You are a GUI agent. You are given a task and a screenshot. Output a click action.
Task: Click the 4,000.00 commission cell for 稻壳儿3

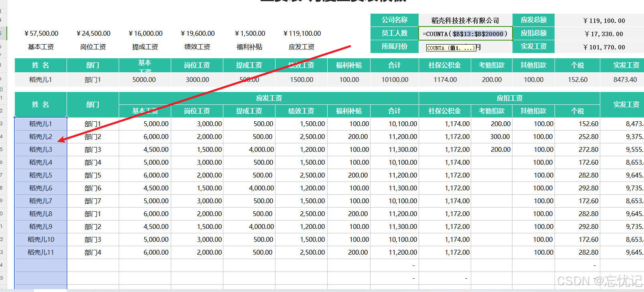[x=249, y=149]
